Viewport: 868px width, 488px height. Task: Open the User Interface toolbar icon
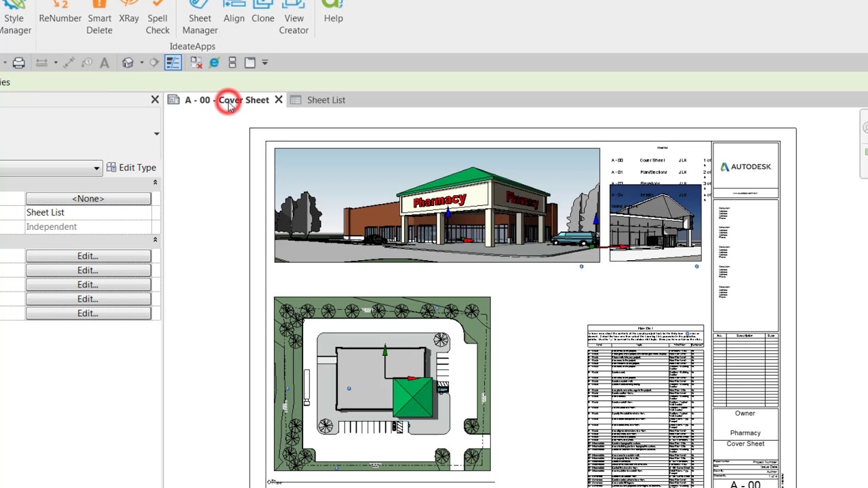250,62
